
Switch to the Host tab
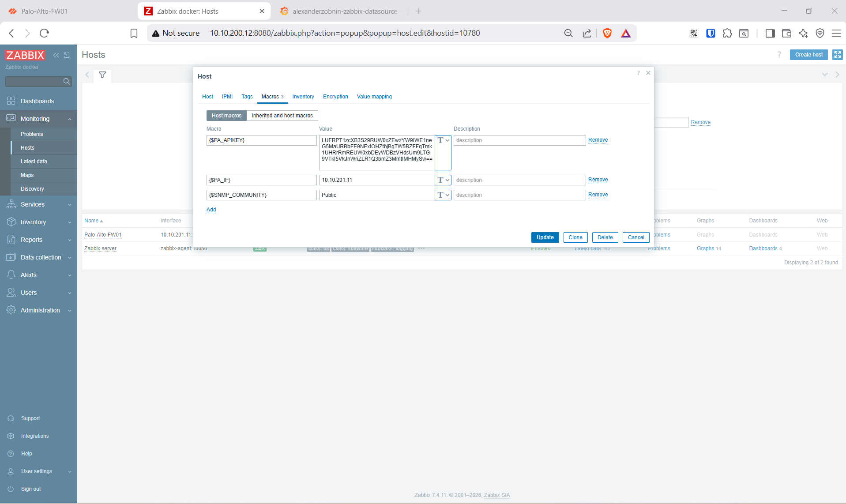click(207, 97)
